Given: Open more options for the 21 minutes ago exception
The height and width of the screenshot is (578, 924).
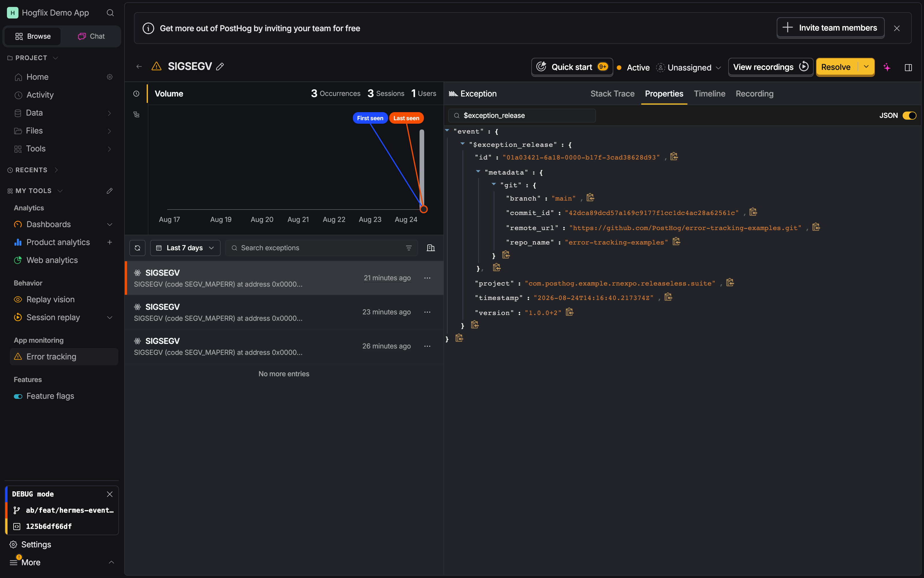Looking at the screenshot, I should point(427,278).
